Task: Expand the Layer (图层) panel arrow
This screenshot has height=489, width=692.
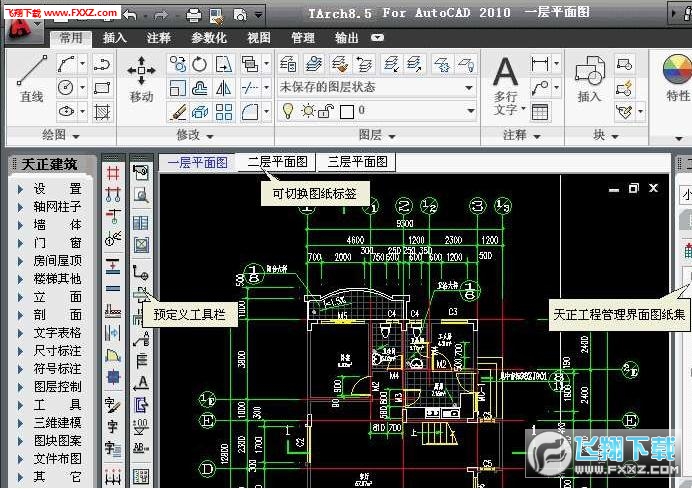Action: (392, 136)
